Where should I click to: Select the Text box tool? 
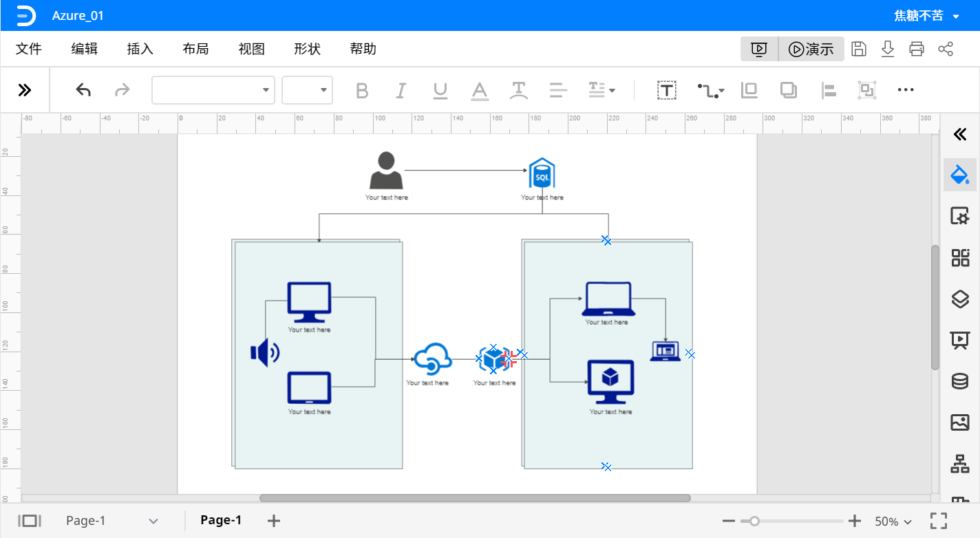coord(667,90)
